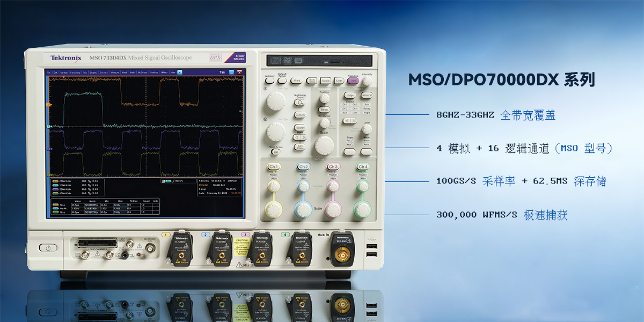This screenshot has width=644, height=322.
Task: Toggle acquisition with the Run/Stop button
Action: click(312, 80)
